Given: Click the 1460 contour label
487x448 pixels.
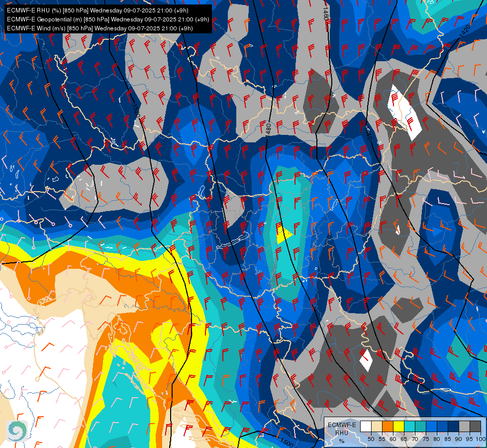Looking at the screenshot, I should (325, 14).
